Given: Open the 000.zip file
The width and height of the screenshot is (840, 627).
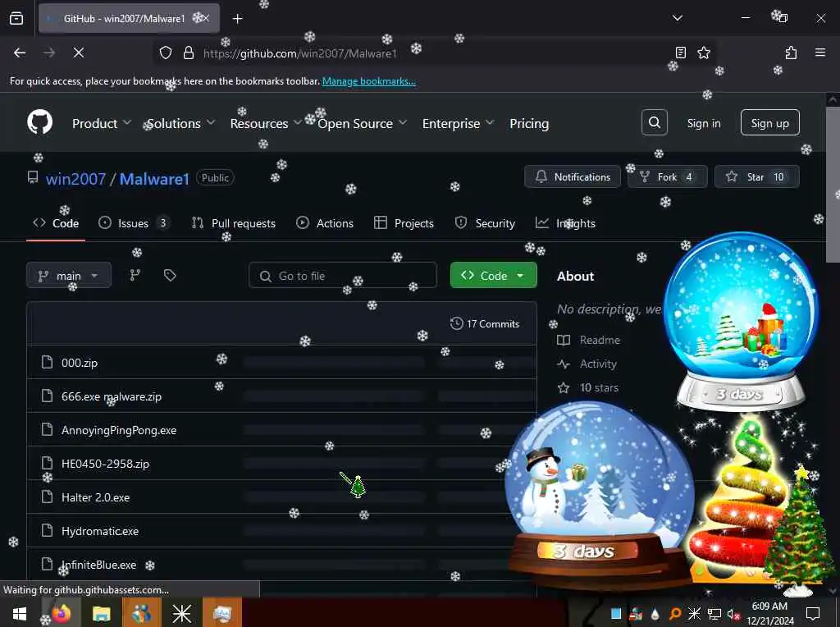Looking at the screenshot, I should coord(80,363).
